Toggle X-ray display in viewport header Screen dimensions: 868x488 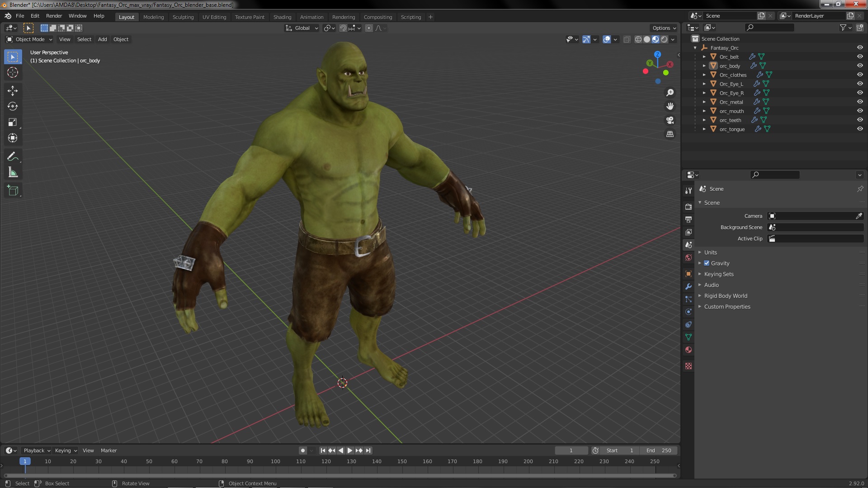[x=627, y=40]
